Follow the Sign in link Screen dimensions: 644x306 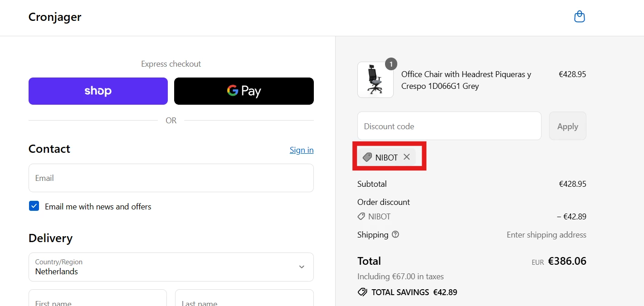click(x=302, y=150)
